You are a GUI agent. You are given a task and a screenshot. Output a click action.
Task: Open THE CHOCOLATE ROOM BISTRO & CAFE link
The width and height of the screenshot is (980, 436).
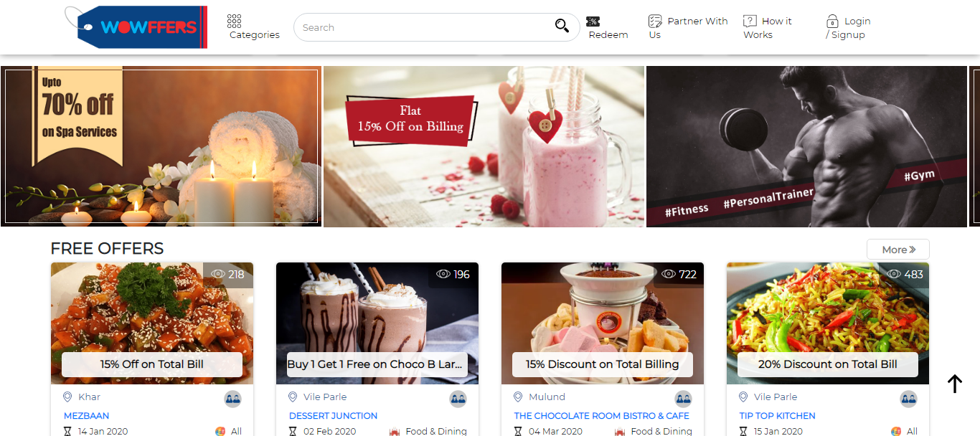602,415
